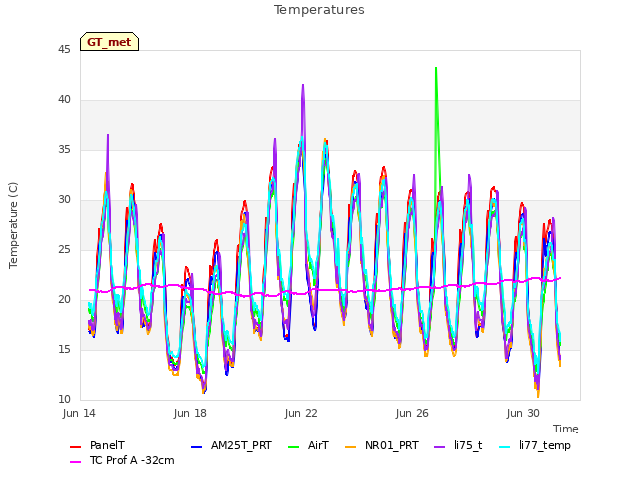This screenshot has width=640, height=480.
Task: Click the Temperature (C) y-axis title
Action: [x=13, y=225]
